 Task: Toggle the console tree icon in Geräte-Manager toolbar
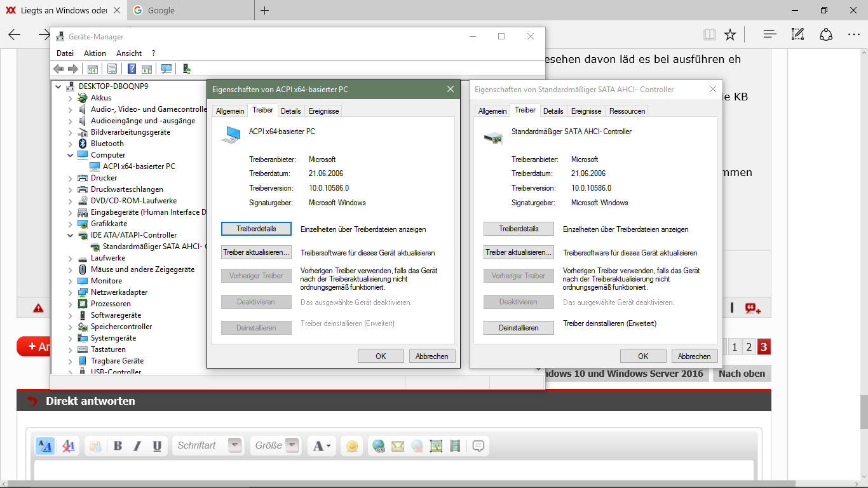tap(93, 69)
